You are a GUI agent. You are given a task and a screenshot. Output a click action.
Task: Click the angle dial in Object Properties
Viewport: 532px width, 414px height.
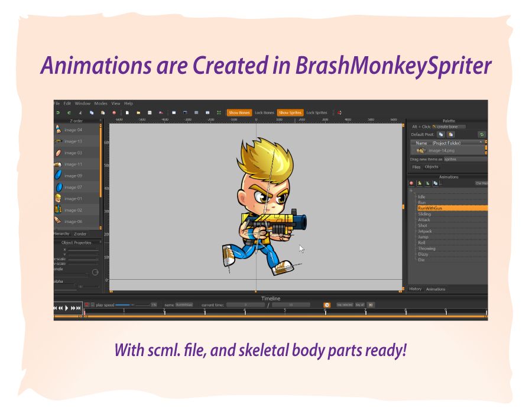pyautogui.click(x=95, y=272)
